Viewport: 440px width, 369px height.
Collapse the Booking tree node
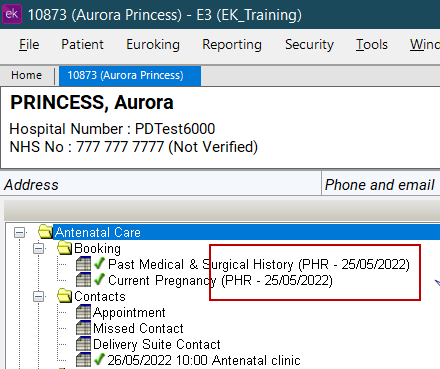(39, 248)
